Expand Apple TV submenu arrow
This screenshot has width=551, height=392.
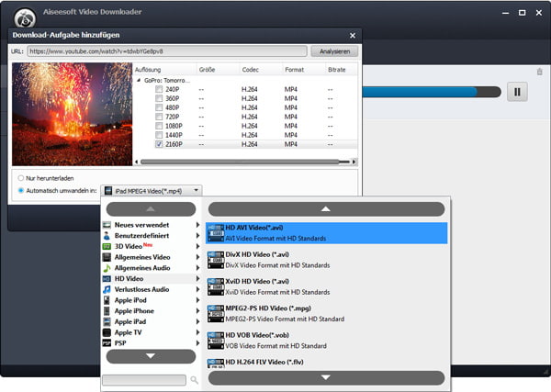(197, 332)
